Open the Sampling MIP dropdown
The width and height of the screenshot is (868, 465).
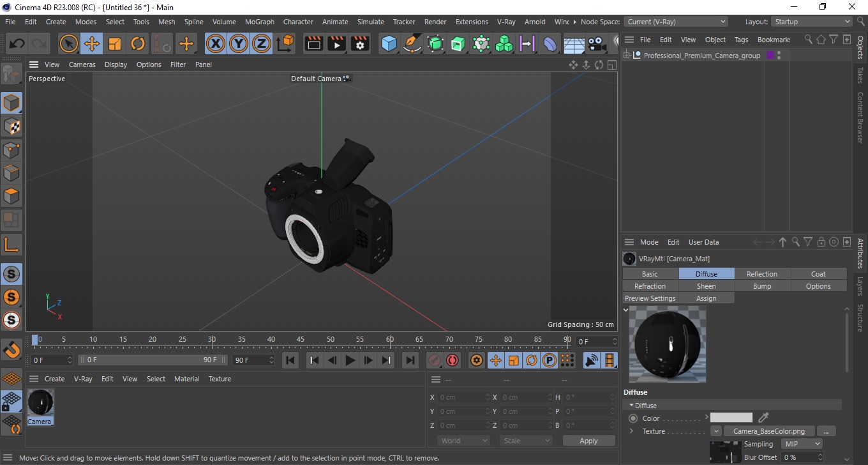point(803,444)
